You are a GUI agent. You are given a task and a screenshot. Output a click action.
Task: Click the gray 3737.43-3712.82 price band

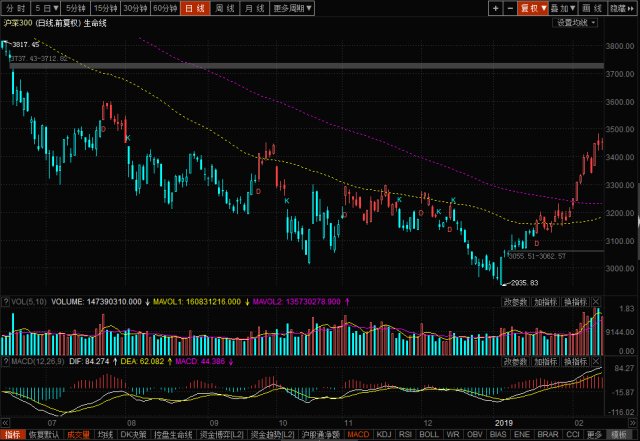point(307,66)
